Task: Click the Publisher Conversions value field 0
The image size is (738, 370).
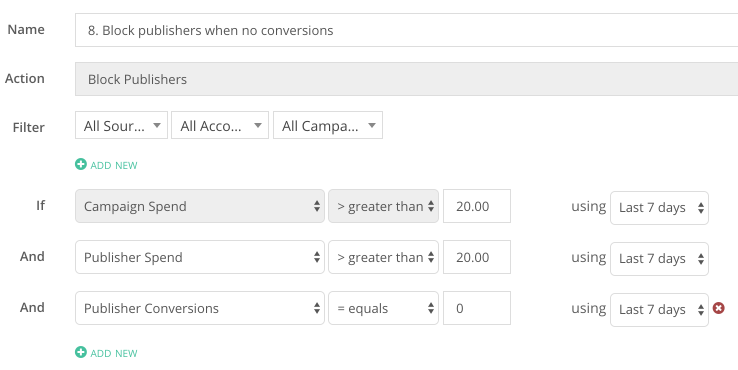Action: coord(477,308)
